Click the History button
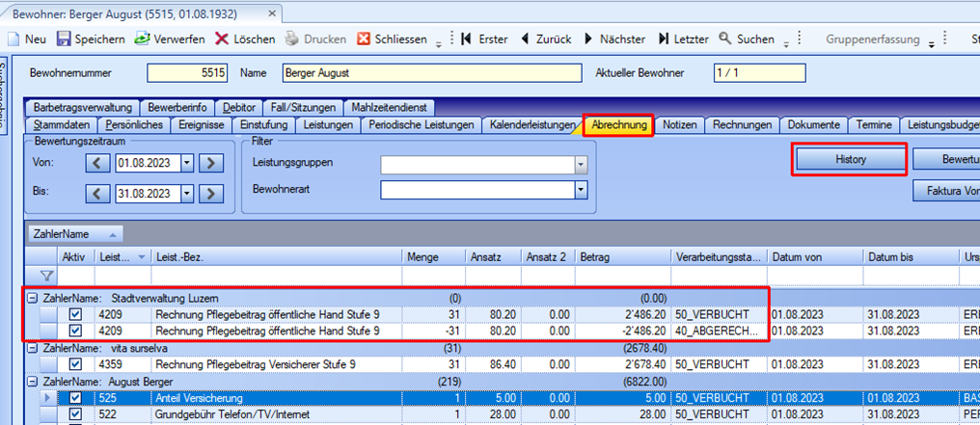This screenshot has width=980, height=425. 850,160
